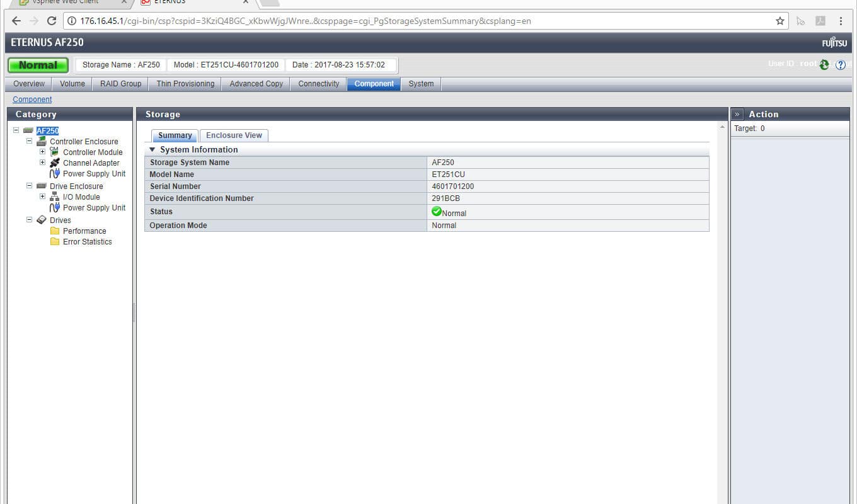This screenshot has height=504, width=857.
Task: Click the site info icon in address bar
Action: (x=72, y=21)
